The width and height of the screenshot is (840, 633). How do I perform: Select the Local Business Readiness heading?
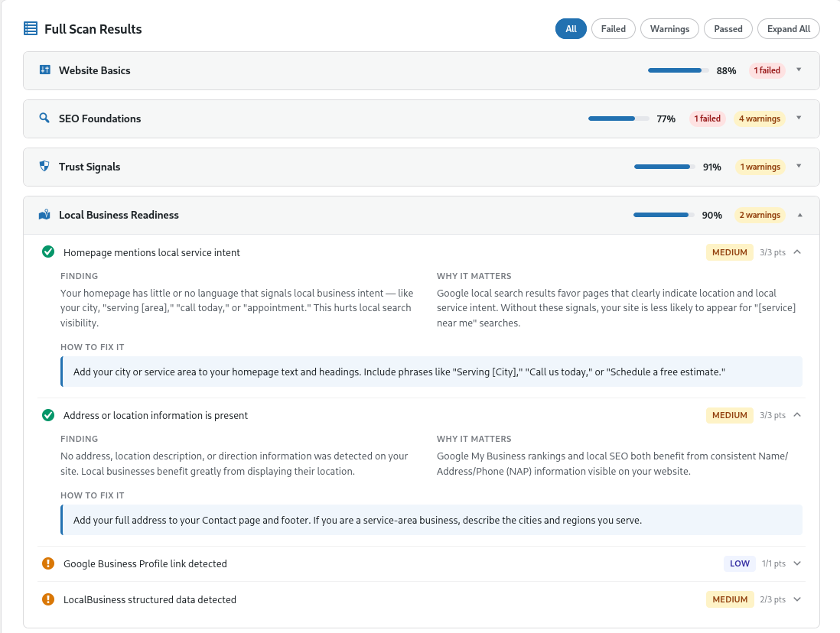[x=119, y=215]
